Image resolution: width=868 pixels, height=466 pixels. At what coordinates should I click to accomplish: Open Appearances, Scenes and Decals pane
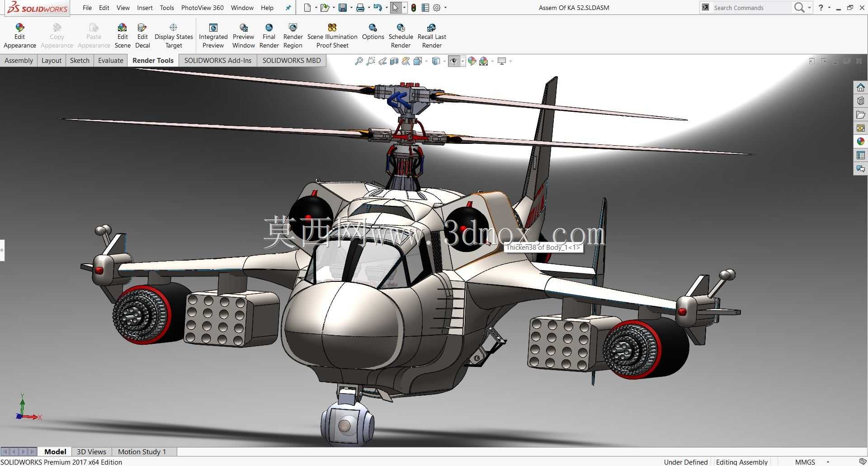(x=860, y=142)
